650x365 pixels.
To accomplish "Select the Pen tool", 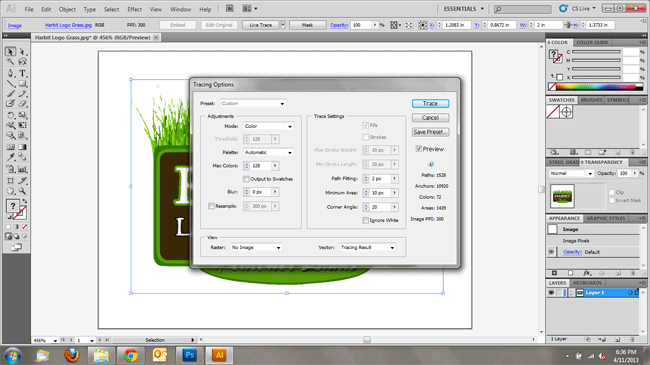I will coord(10,73).
